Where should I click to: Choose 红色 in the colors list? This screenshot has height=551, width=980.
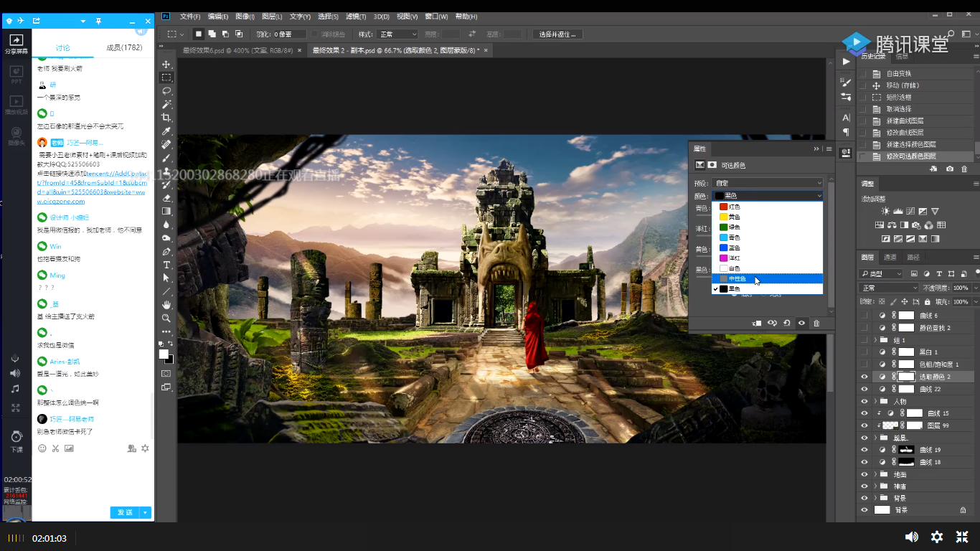(767, 207)
